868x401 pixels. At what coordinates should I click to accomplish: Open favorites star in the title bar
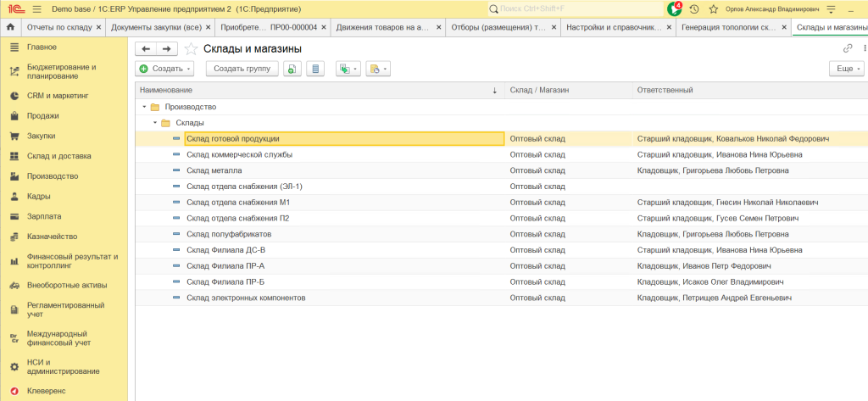(714, 9)
